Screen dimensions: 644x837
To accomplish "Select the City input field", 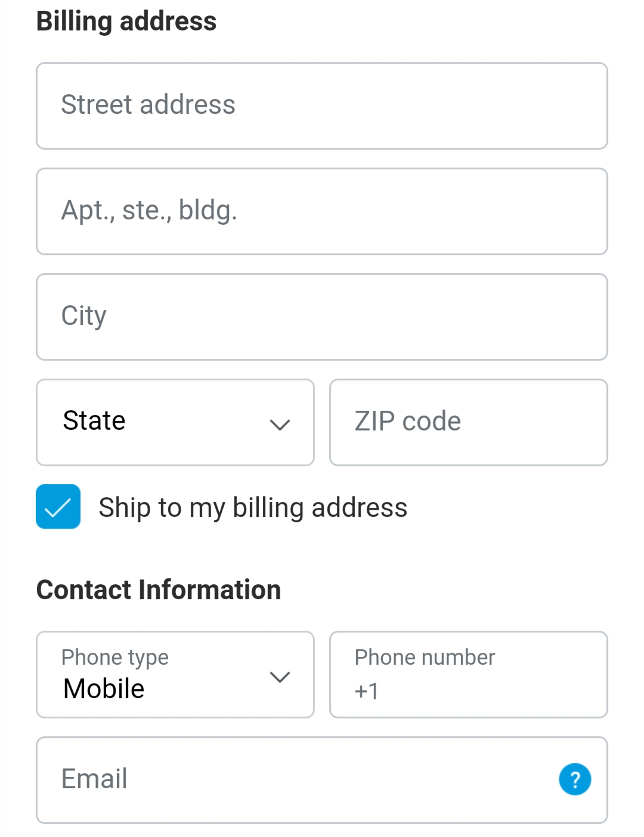I will (322, 317).
